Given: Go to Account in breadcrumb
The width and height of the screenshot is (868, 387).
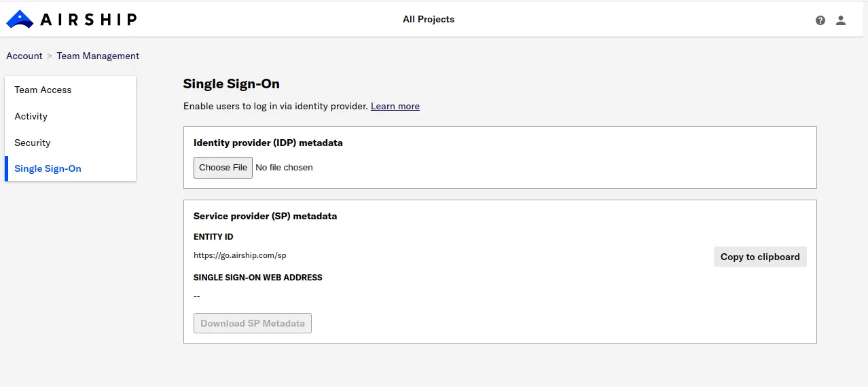Looking at the screenshot, I should (24, 56).
